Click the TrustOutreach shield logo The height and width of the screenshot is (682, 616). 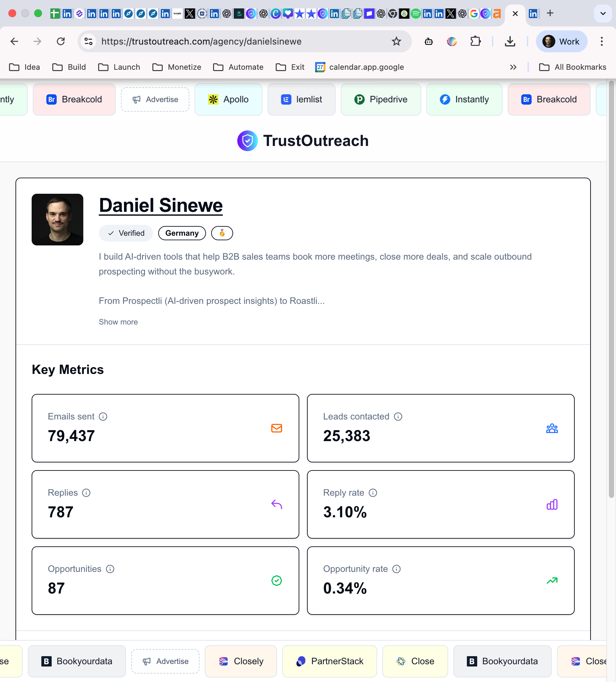pos(247,140)
